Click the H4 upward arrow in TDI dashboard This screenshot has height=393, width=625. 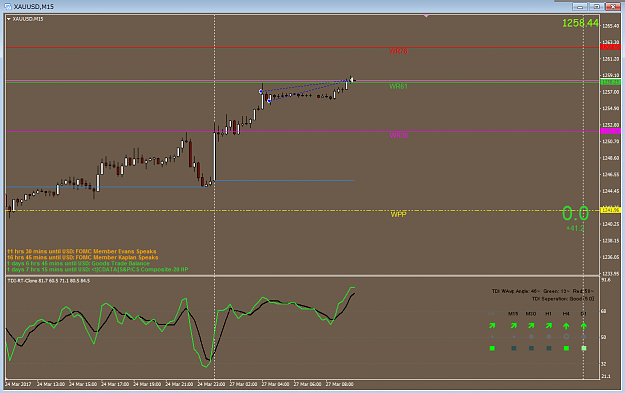[566, 326]
